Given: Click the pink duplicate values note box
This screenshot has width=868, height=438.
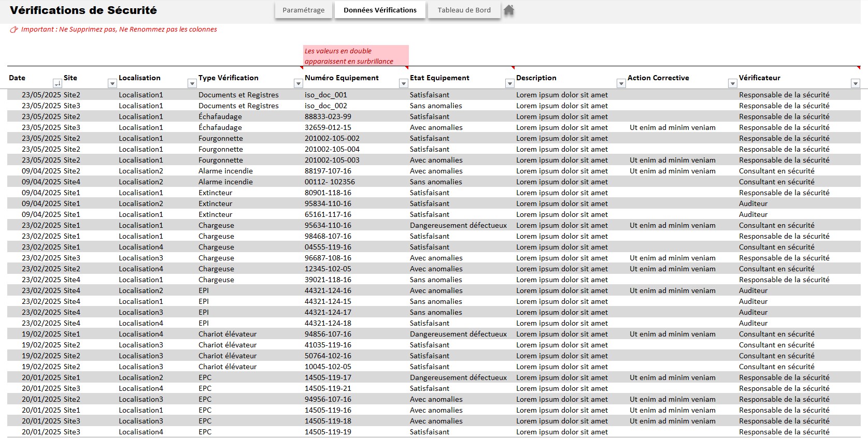Looking at the screenshot, I should 355,56.
